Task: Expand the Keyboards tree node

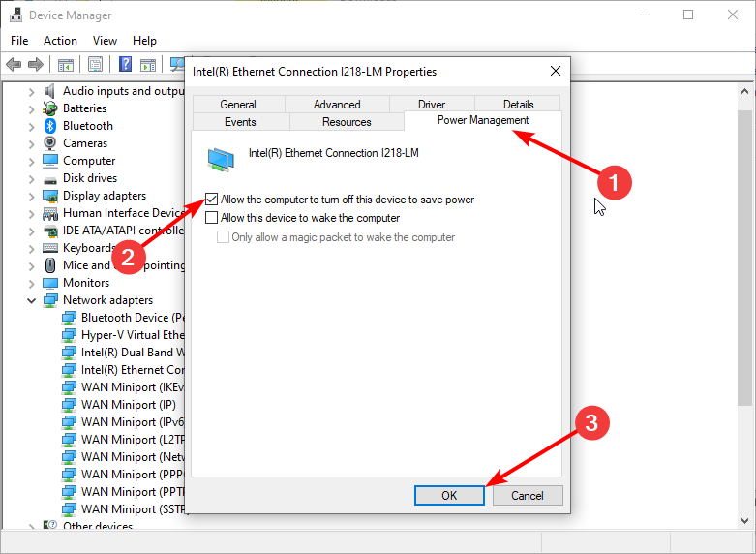Action: pos(31,249)
